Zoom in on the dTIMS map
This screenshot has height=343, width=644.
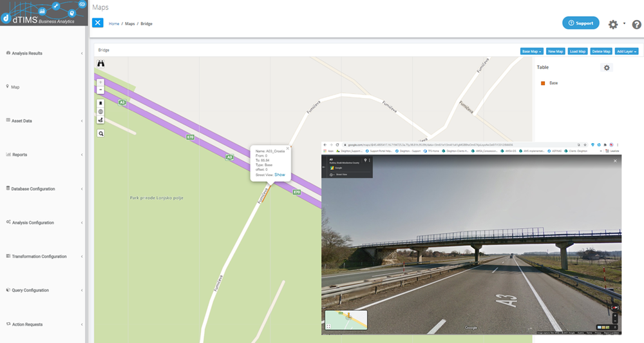tap(100, 83)
